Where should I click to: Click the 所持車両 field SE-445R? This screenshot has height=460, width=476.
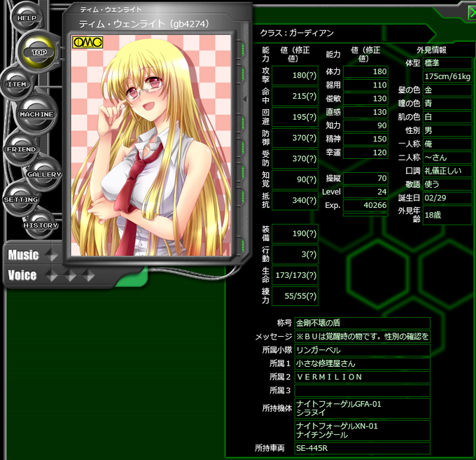362,448
